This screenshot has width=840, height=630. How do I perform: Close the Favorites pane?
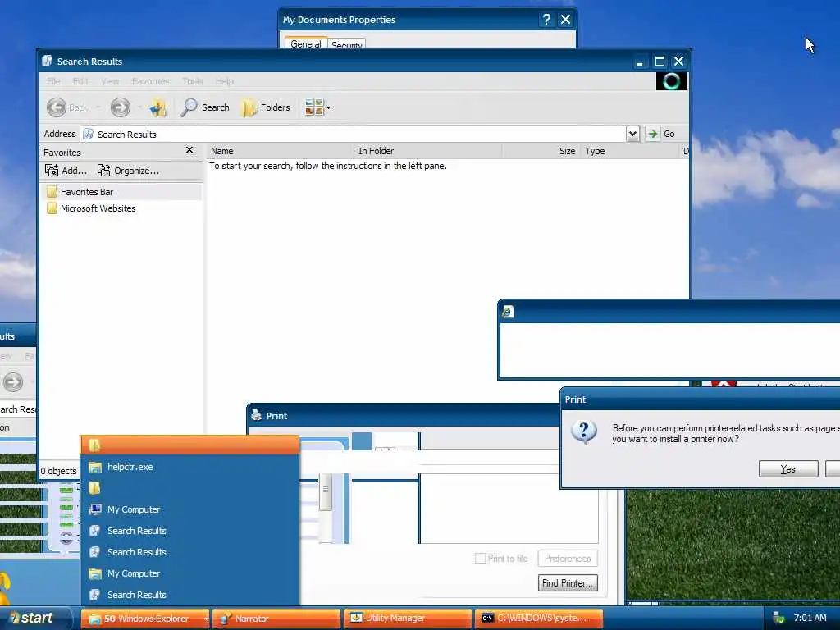pos(189,150)
